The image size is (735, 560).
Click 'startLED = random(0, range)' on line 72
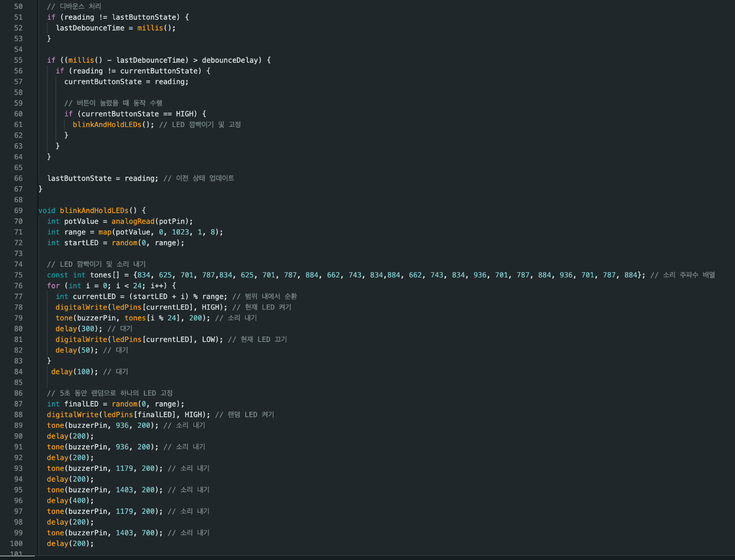pos(122,243)
